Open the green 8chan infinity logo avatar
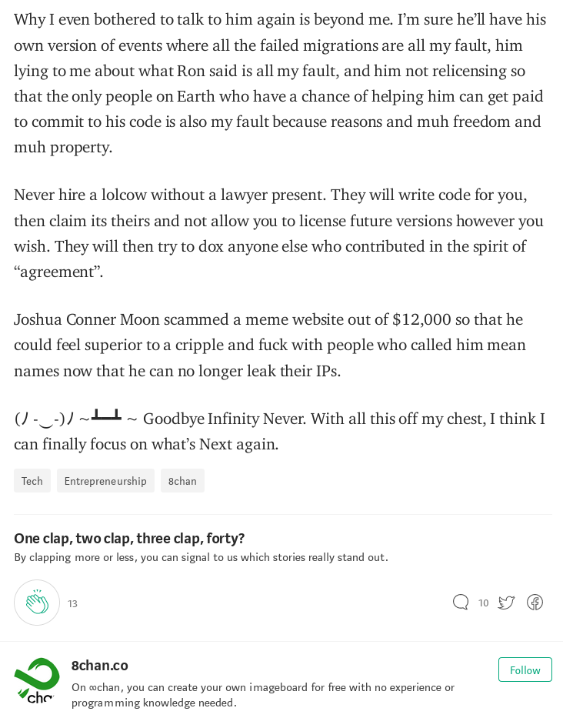 [x=37, y=680]
